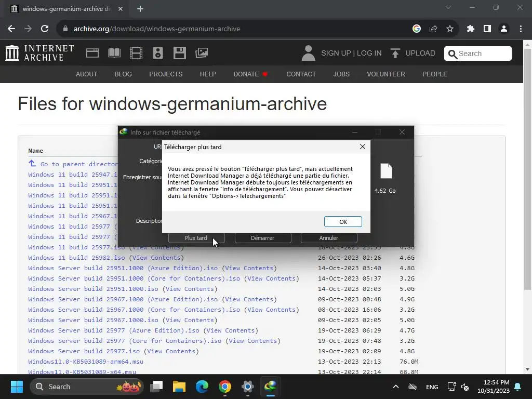This screenshot has width=532, height=399.
Task: Focus the Internet Archive Search box
Action: 478,54
